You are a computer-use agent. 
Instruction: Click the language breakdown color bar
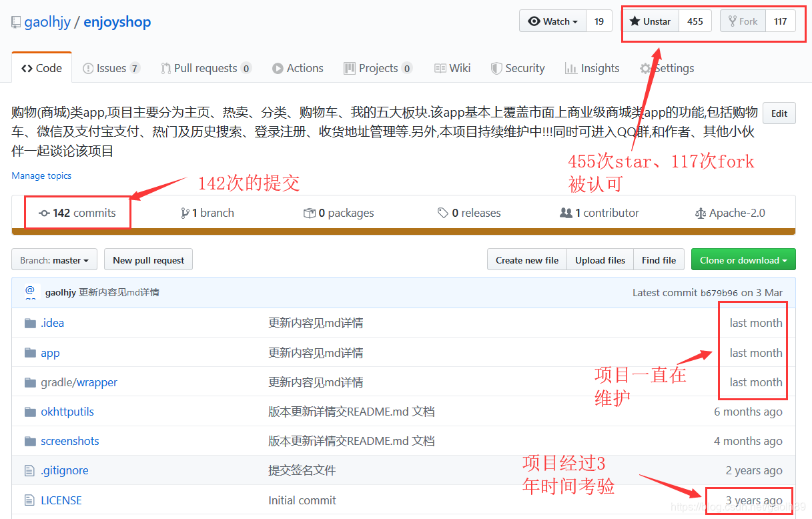404,231
